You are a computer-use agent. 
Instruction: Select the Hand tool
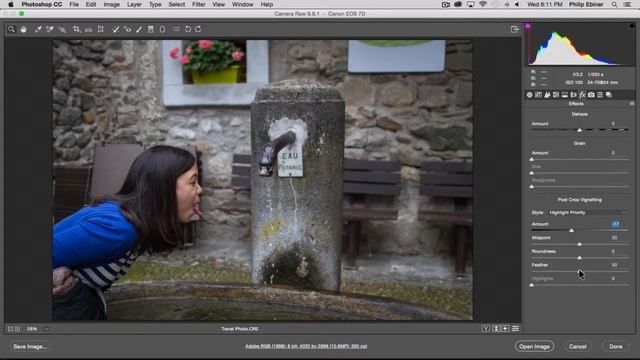(x=23, y=29)
